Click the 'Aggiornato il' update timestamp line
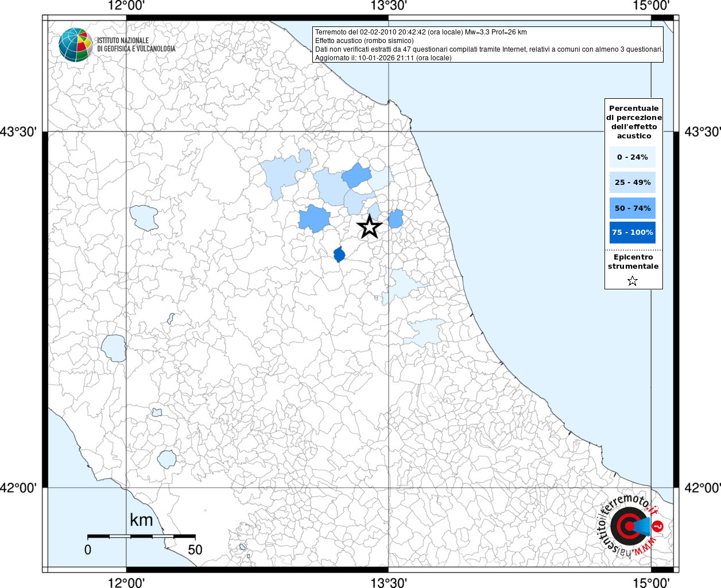Screen dimensions: 721x588 coord(383,58)
